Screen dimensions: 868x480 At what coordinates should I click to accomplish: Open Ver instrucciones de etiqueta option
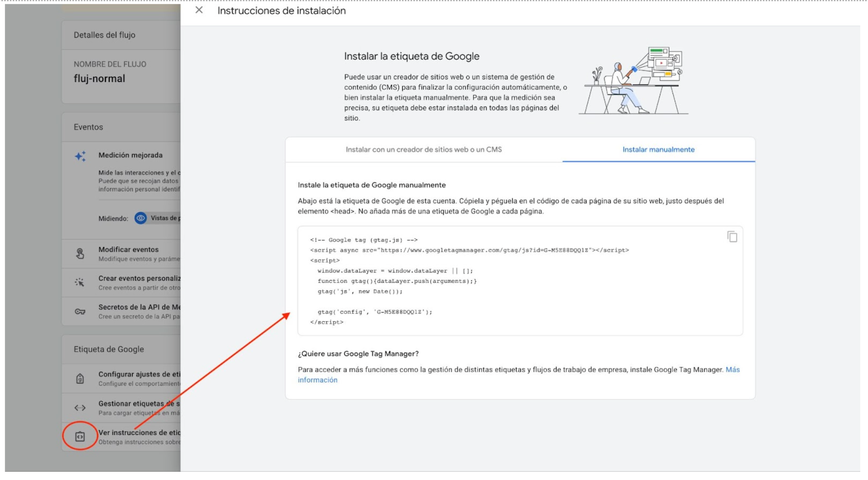(x=121, y=437)
